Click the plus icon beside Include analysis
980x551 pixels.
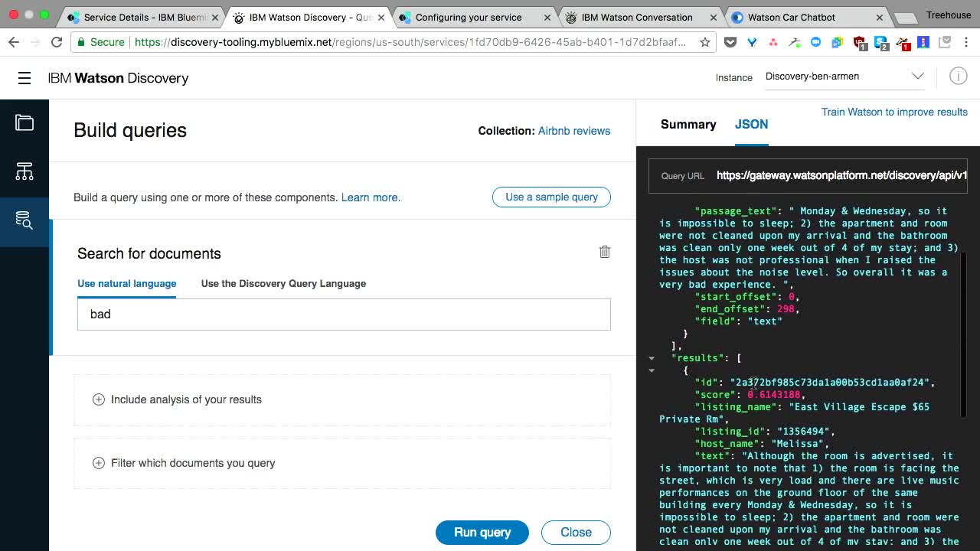98,399
